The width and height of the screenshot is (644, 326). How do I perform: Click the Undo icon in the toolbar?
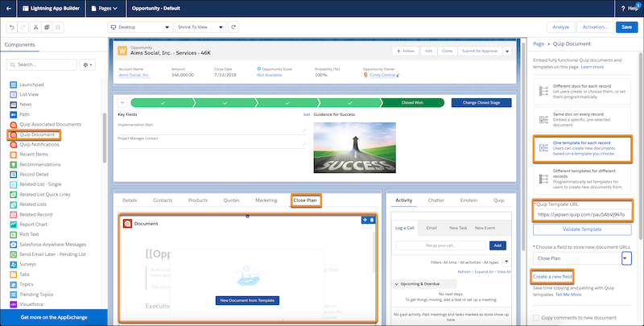pos(12,27)
